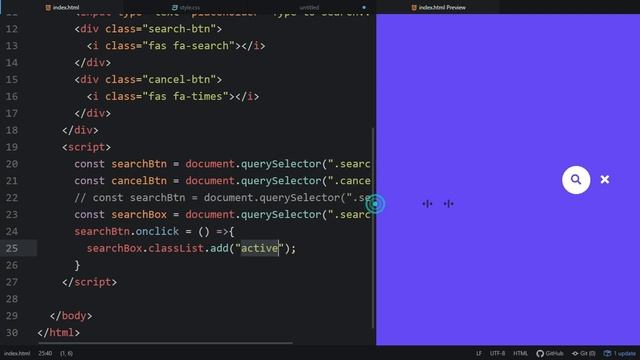Click the opening script tag on line 19
This screenshot has width=640, height=360.
tap(86, 147)
